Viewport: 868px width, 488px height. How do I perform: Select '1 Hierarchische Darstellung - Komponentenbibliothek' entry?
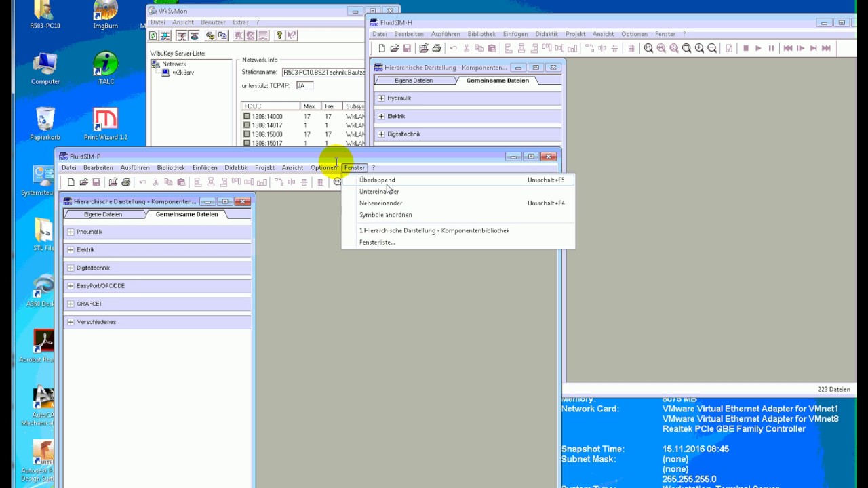pos(458,230)
